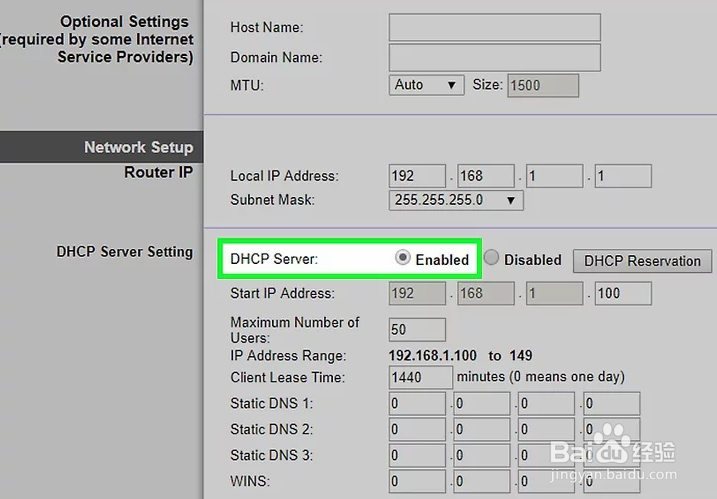Click Maximum Number of Users field 50
This screenshot has height=499, width=717.
click(x=417, y=330)
